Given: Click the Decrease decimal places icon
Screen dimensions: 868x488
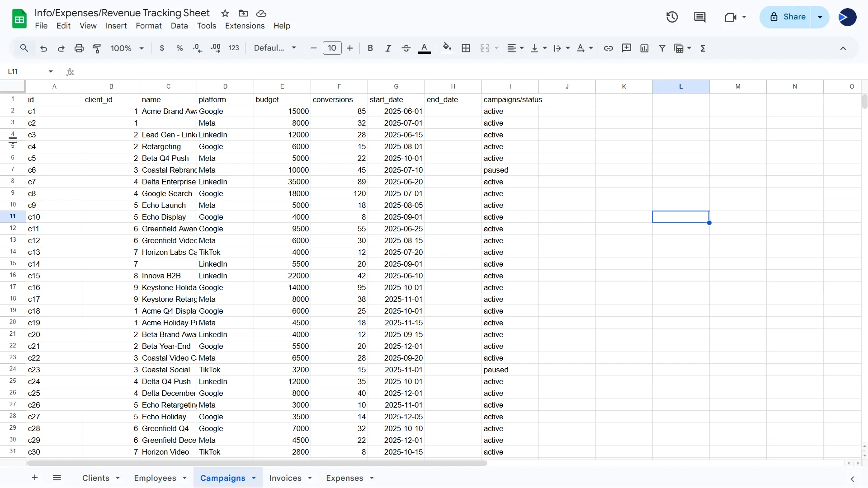Looking at the screenshot, I should (x=198, y=48).
